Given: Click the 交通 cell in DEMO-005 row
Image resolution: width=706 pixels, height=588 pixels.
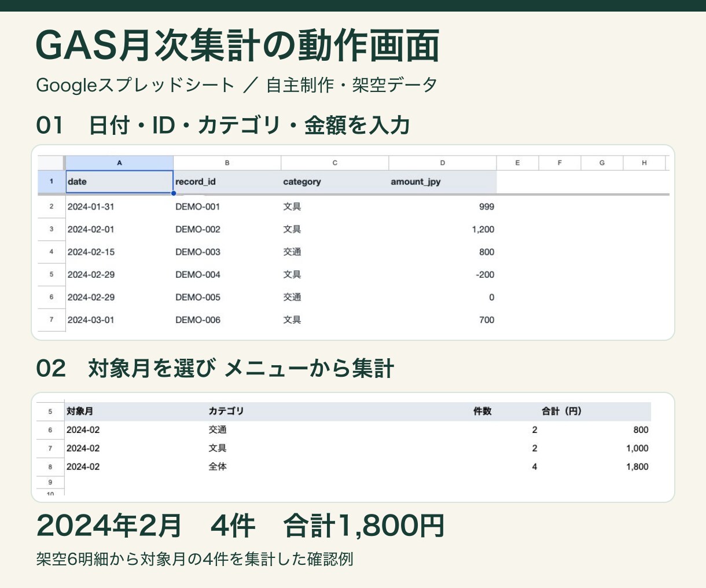Looking at the screenshot, I should 334,297.
